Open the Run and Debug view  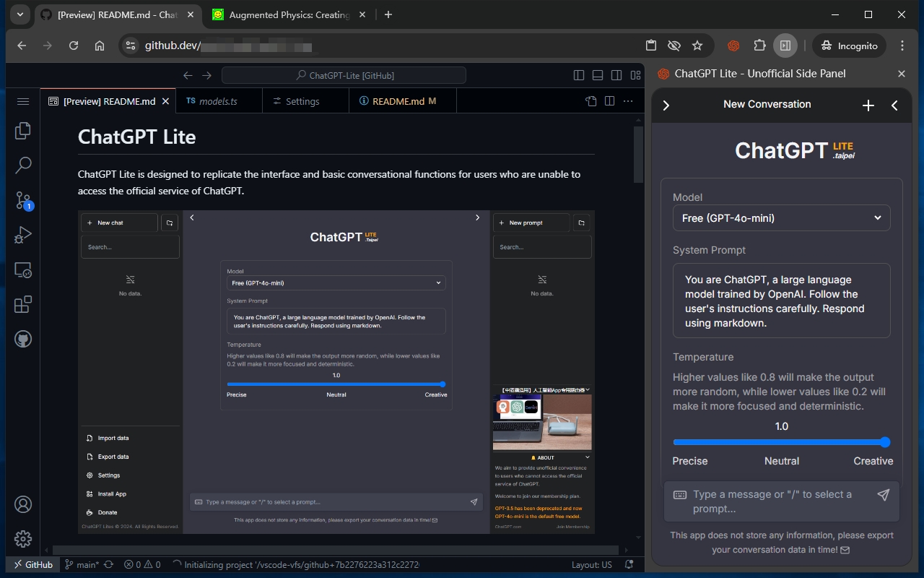(23, 236)
